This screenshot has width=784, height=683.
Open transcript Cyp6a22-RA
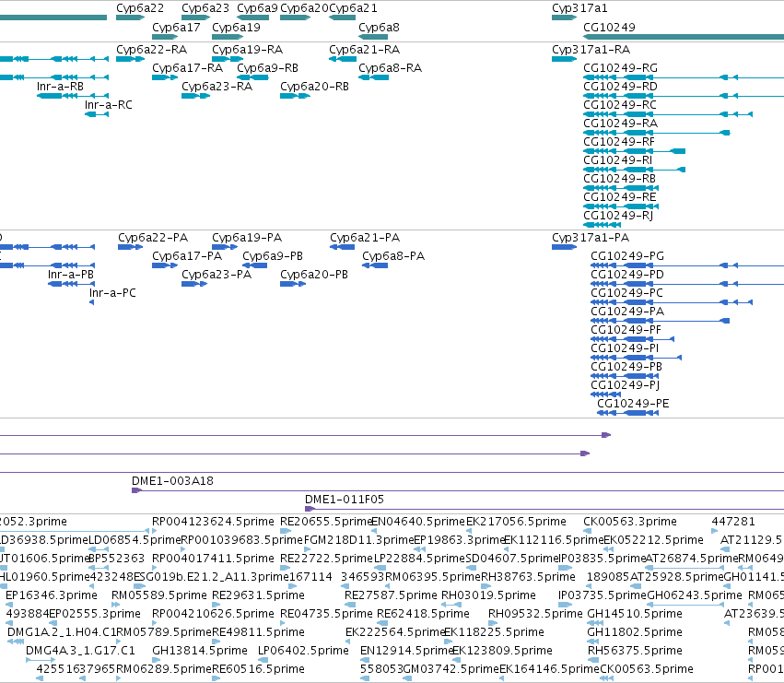pyautogui.click(x=130, y=59)
